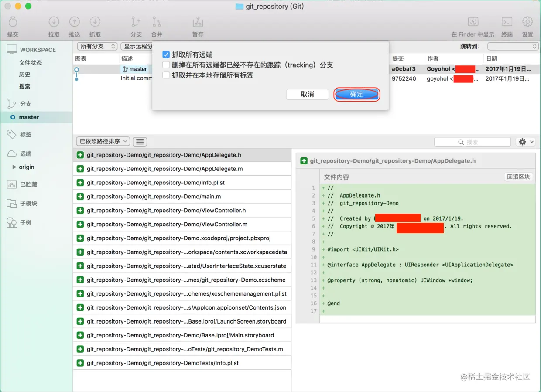Screen dimensions: 541x392
Task: Click the Submodules (子模块) sidebar icon
Action: [12, 203]
